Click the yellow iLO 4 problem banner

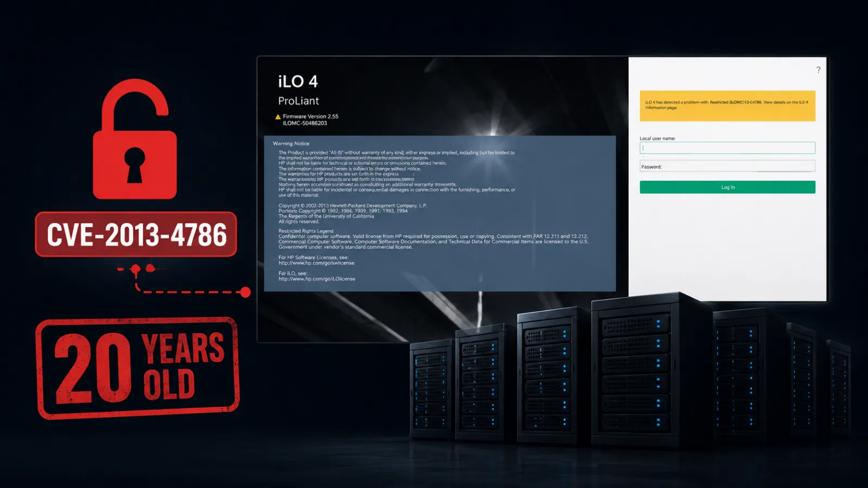coord(727,106)
